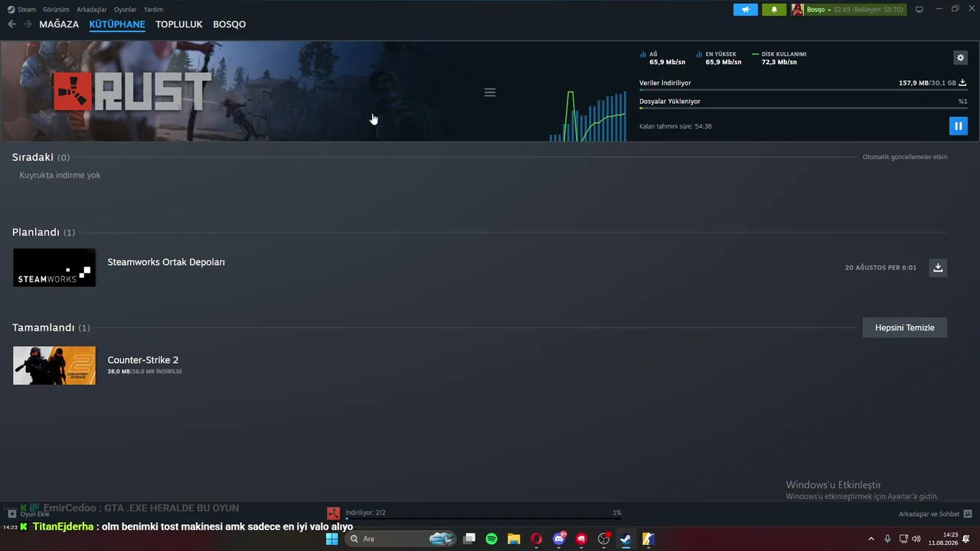Open Opera browser from the taskbar
This screenshot has height=551, width=980.
(537, 539)
